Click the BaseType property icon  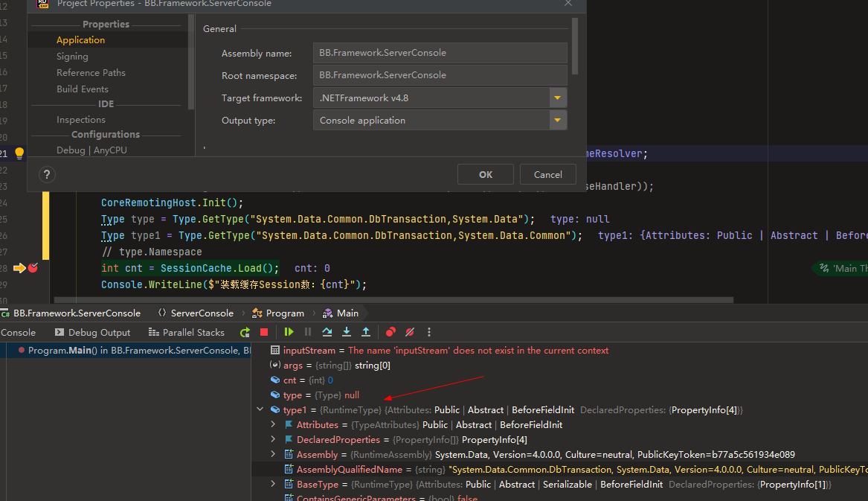(x=289, y=485)
